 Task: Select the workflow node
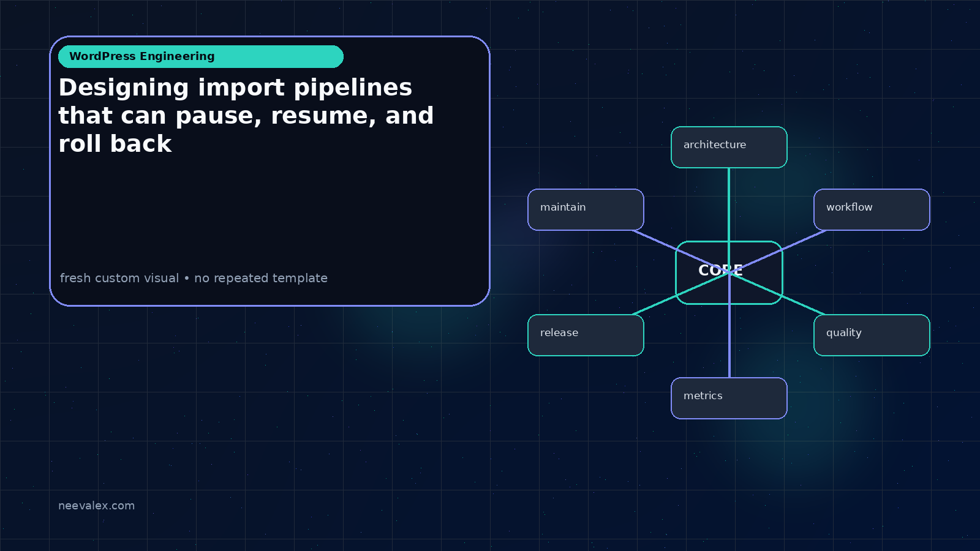[872, 210]
